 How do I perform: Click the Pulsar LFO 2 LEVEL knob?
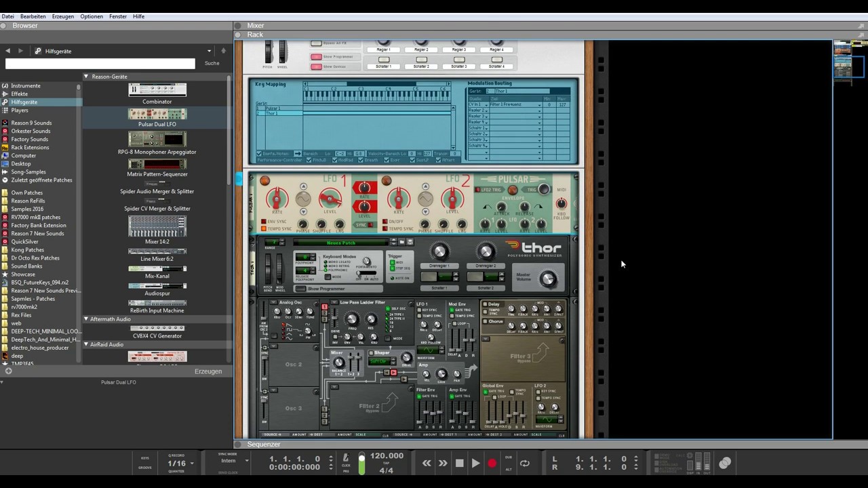452,199
